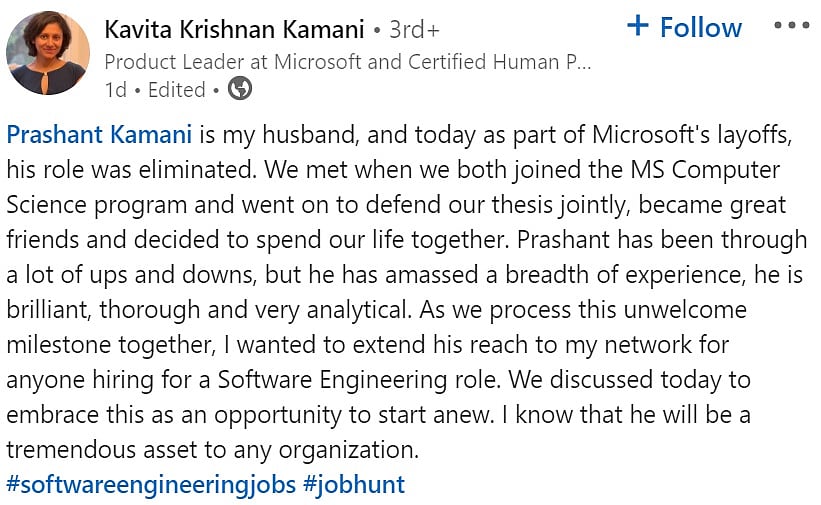Click the globe public visibility icon
The image size is (821, 505).
click(x=240, y=89)
